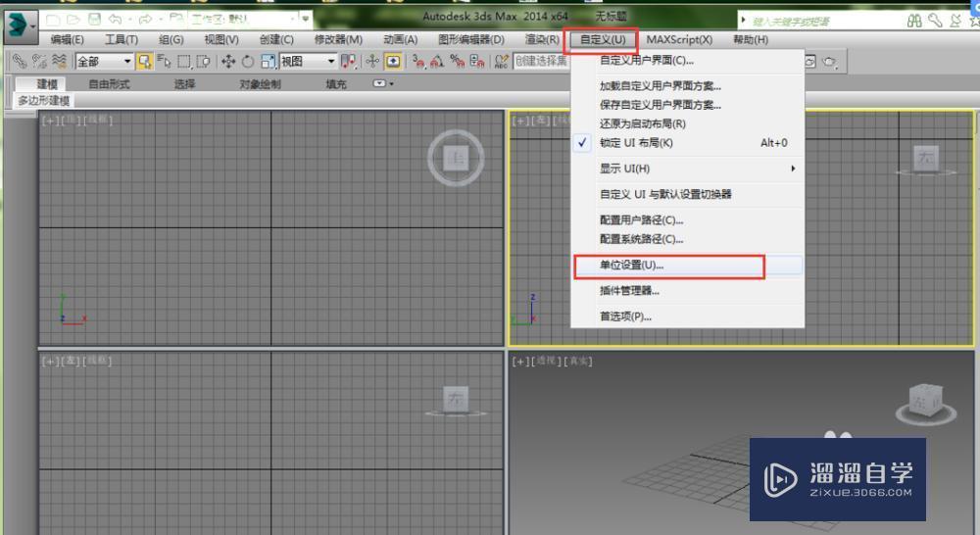This screenshot has width=980, height=535.
Task: Open the 修改器(M) menu
Action: tap(338, 39)
